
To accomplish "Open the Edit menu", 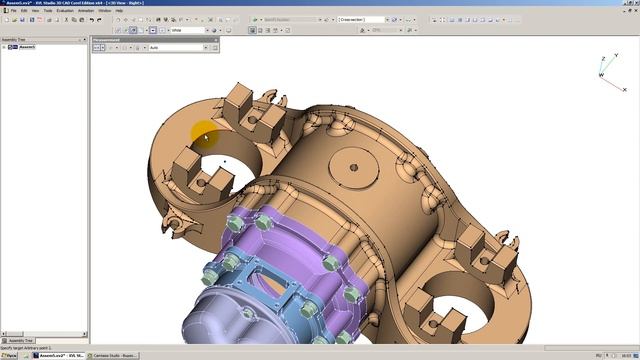I will (x=24, y=11).
